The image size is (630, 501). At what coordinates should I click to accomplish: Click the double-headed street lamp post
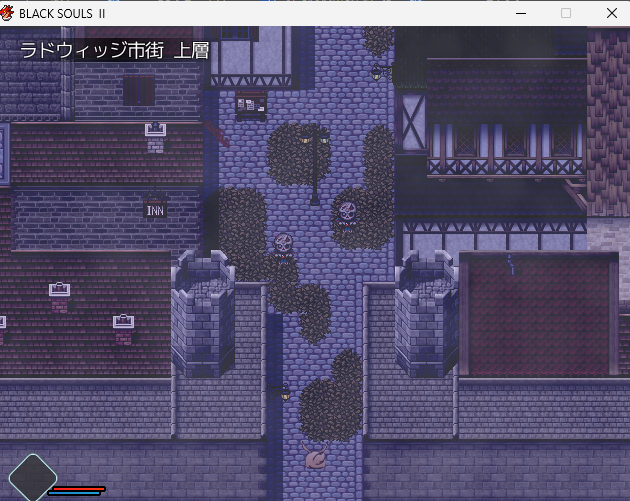[x=315, y=166]
